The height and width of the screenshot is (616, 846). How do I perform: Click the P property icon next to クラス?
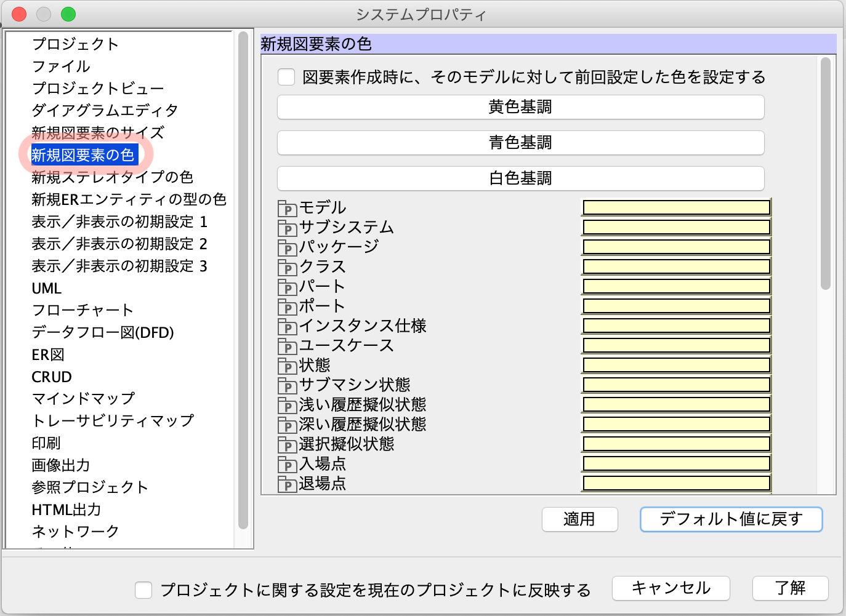tap(288, 268)
